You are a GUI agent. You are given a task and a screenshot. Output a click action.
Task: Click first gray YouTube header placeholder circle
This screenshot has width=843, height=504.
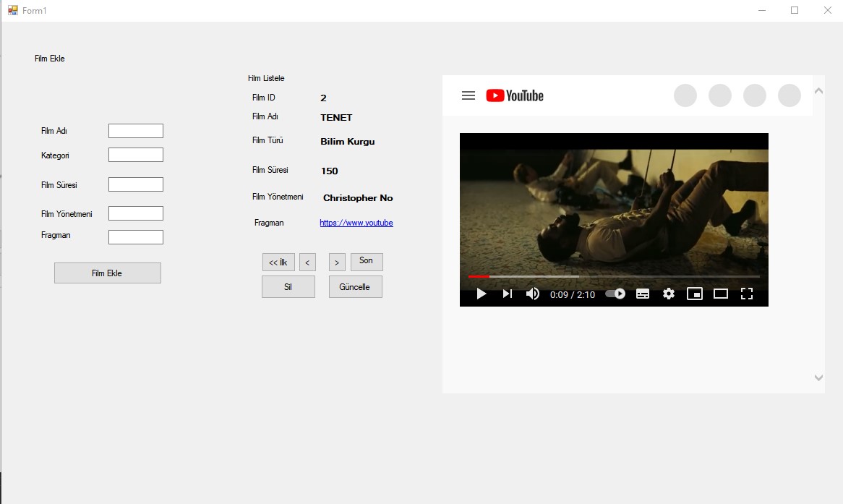(x=685, y=95)
